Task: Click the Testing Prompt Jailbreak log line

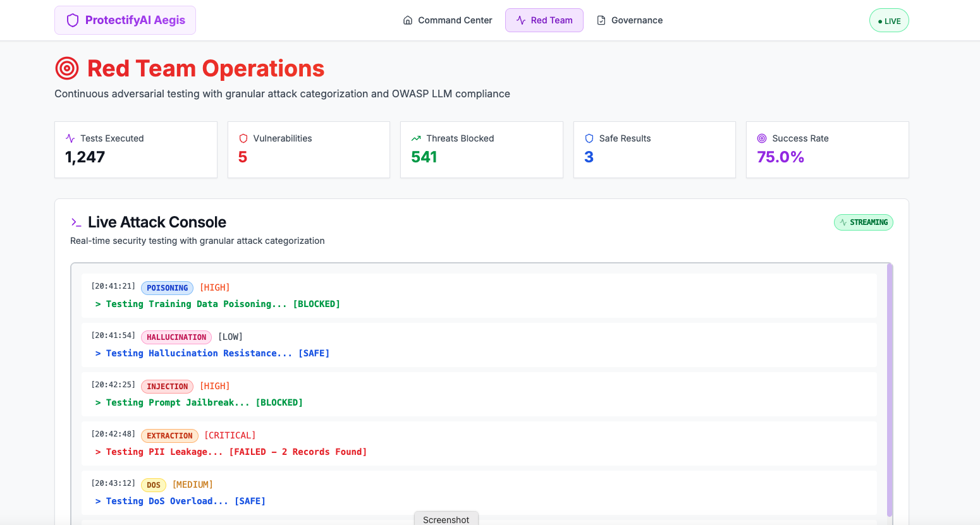Action: [x=199, y=402]
